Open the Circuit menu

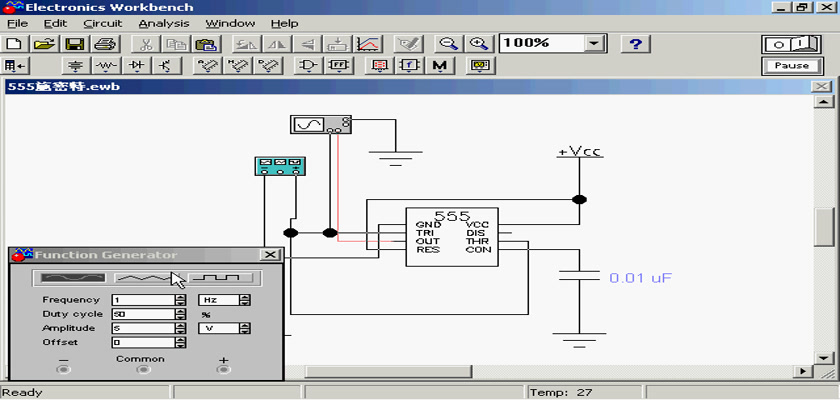103,24
